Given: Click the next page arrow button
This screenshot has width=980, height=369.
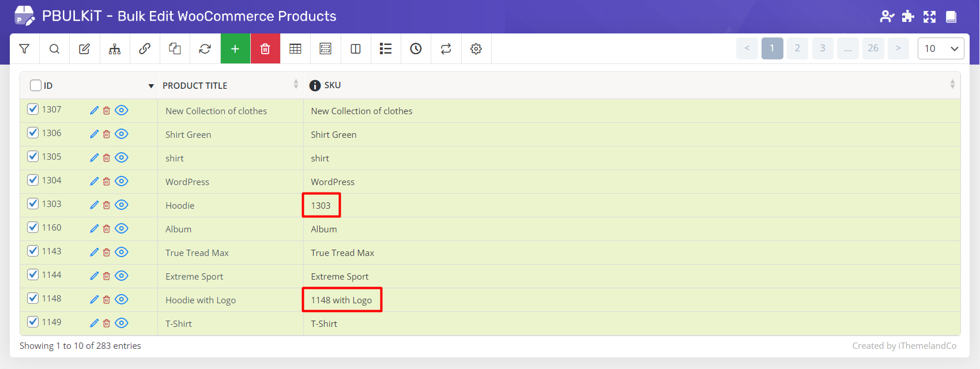Looking at the screenshot, I should [x=898, y=48].
